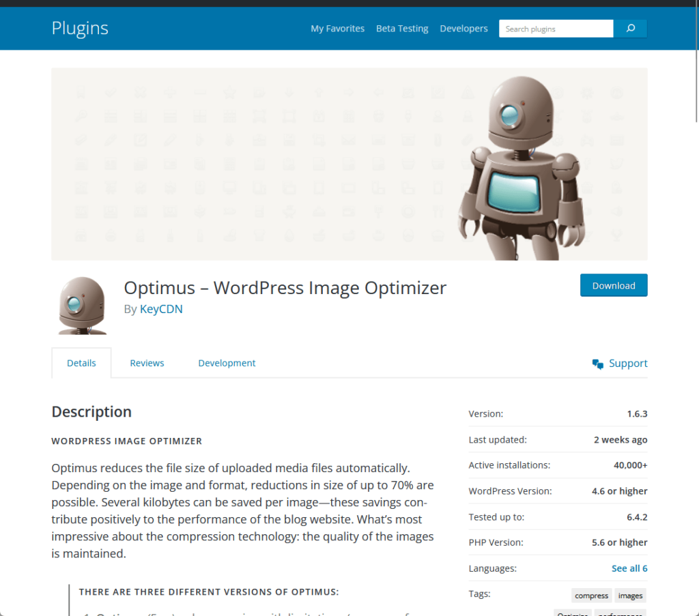Click the Optimus robot plugin icon
Screen dimensions: 699x616
pyautogui.click(x=82, y=305)
